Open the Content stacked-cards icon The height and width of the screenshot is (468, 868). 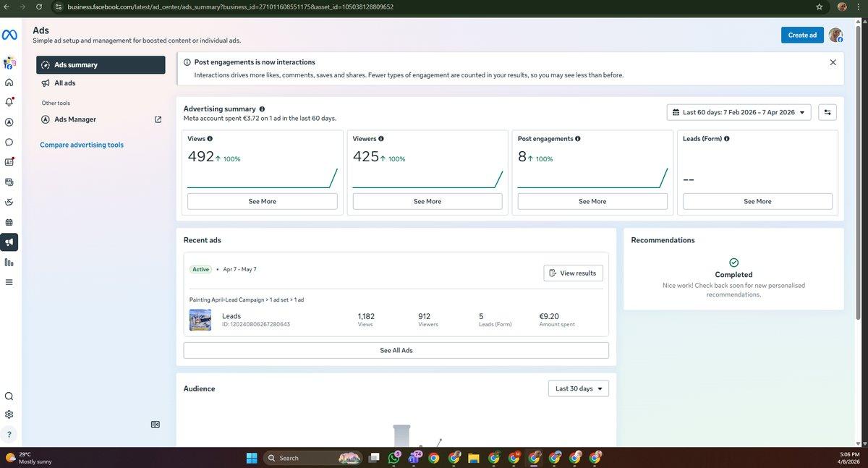pos(9,182)
